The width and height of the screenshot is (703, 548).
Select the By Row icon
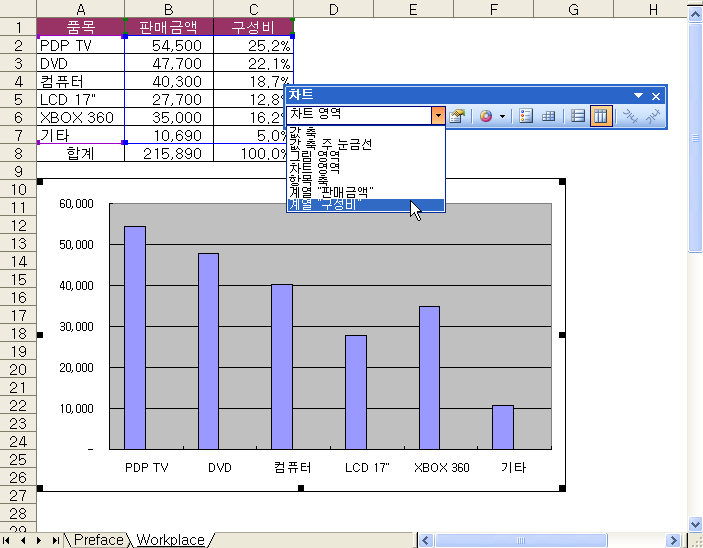click(578, 117)
